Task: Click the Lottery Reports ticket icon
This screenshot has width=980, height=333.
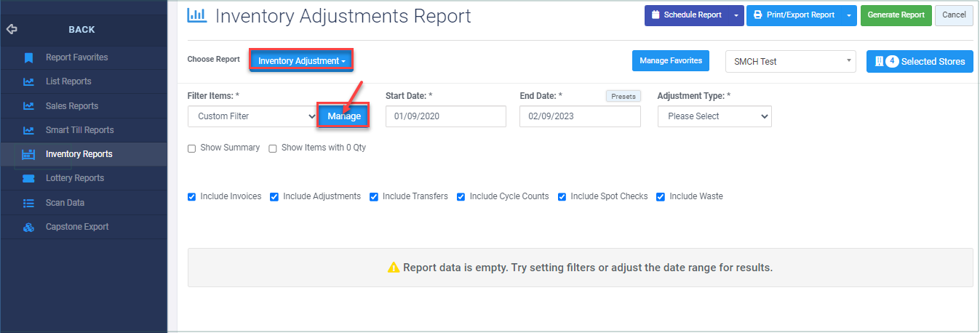Action: (x=28, y=178)
